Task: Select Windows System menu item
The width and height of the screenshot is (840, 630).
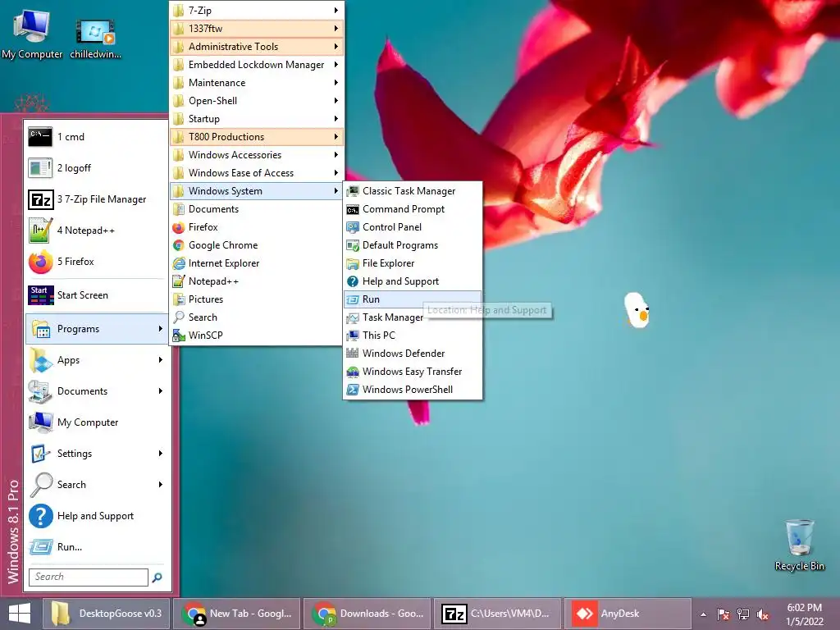Action: click(x=257, y=190)
